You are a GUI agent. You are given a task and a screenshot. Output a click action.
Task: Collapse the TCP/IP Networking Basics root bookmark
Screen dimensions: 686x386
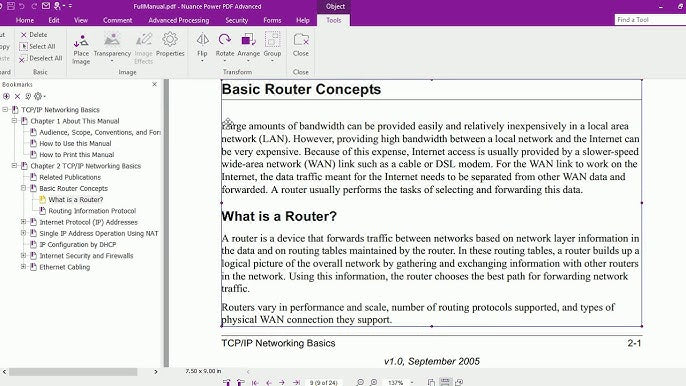click(x=5, y=109)
